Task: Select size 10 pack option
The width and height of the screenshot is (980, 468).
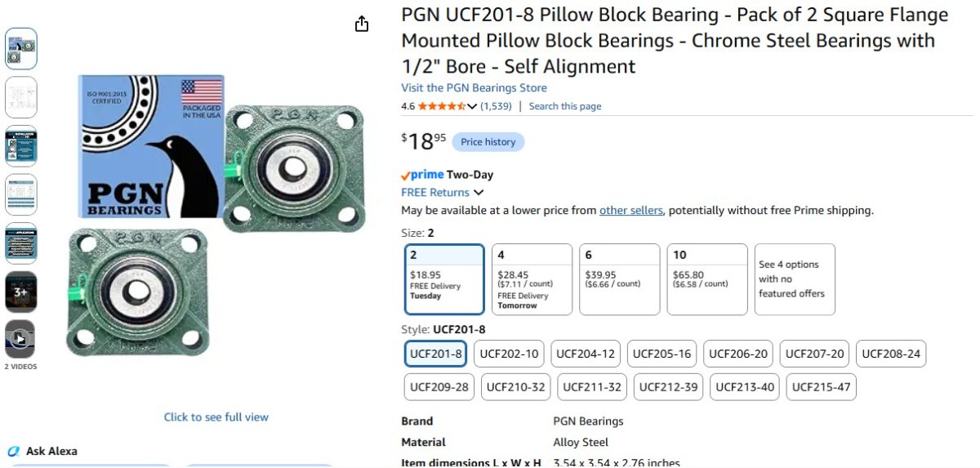Action: pos(707,279)
